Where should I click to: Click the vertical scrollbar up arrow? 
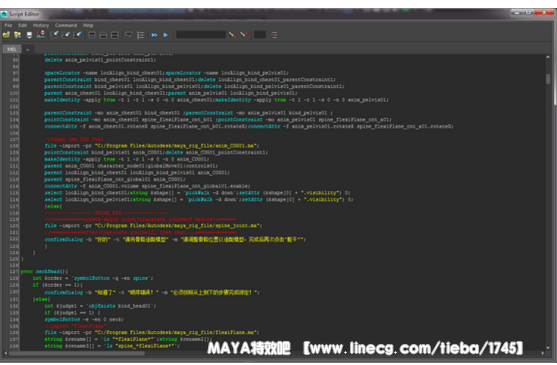(x=548, y=57)
